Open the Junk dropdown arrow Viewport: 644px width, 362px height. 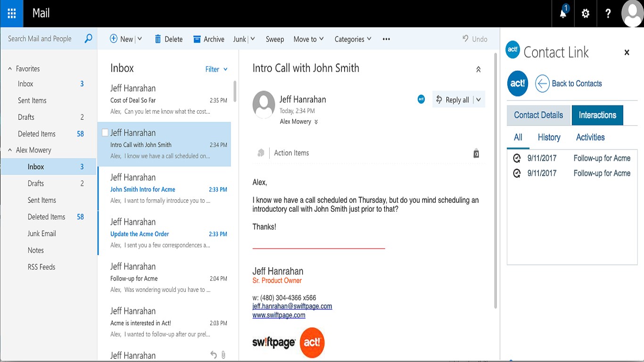(253, 39)
